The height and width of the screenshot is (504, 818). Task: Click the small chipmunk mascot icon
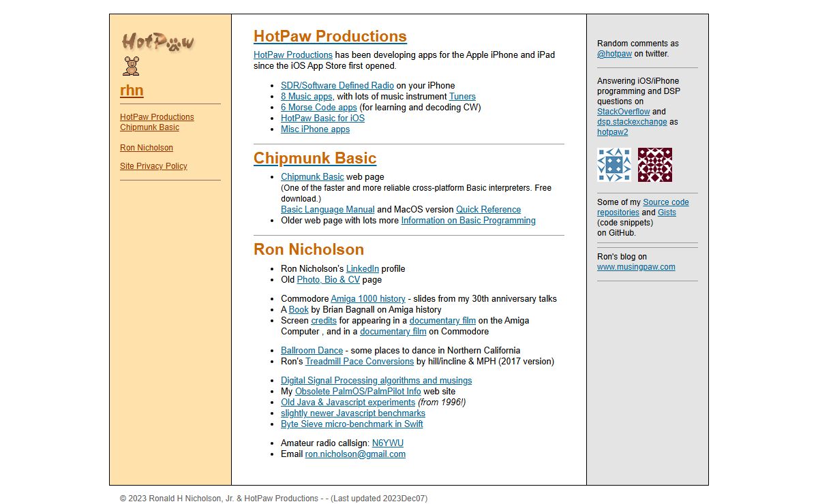click(x=131, y=65)
